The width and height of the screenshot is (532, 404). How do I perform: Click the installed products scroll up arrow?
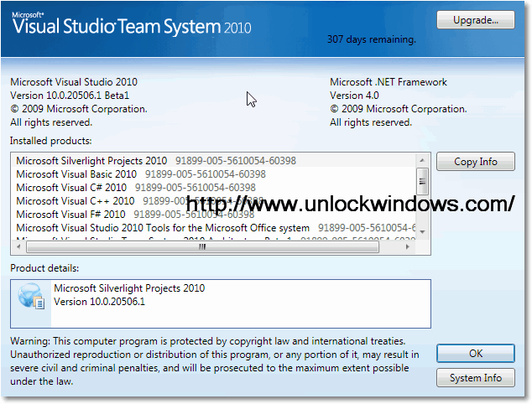click(x=423, y=159)
